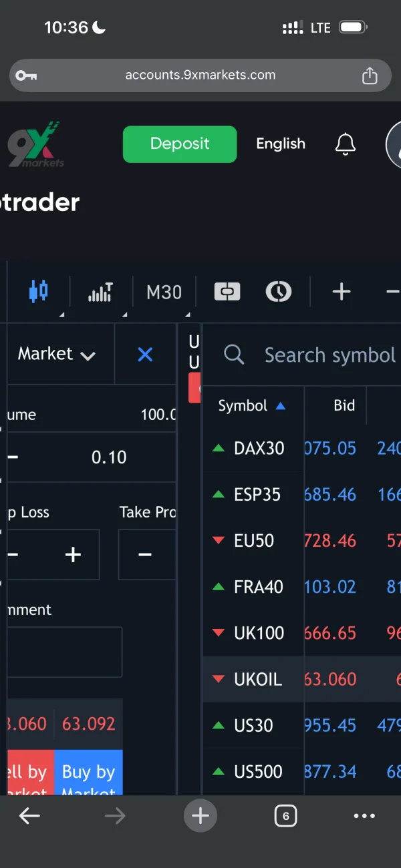This screenshot has height=868, width=401.
Task: Tap the browser share icon
Action: click(x=370, y=75)
